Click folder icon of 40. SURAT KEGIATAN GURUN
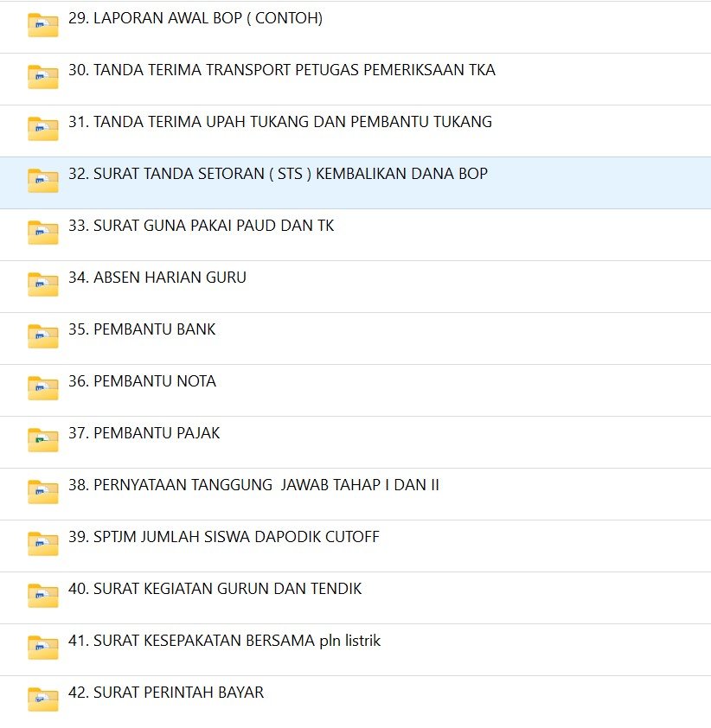This screenshot has height=728, width=711. coord(42,596)
